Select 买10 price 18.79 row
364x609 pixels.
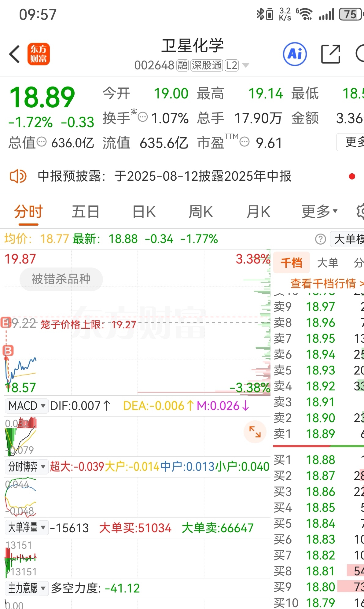pos(318,602)
